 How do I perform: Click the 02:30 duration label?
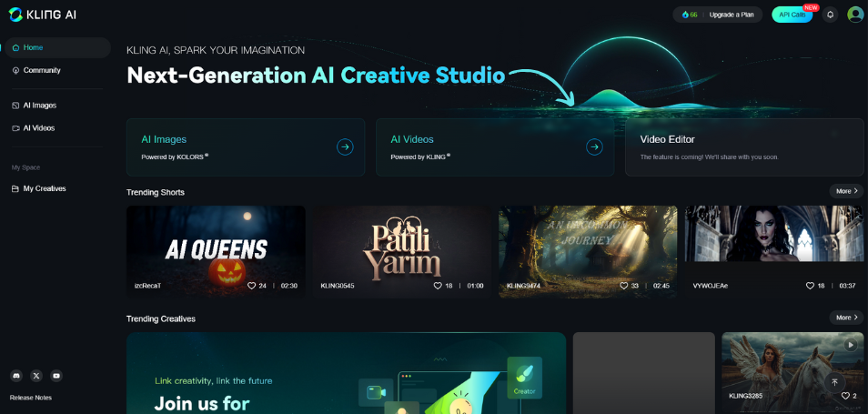click(289, 286)
